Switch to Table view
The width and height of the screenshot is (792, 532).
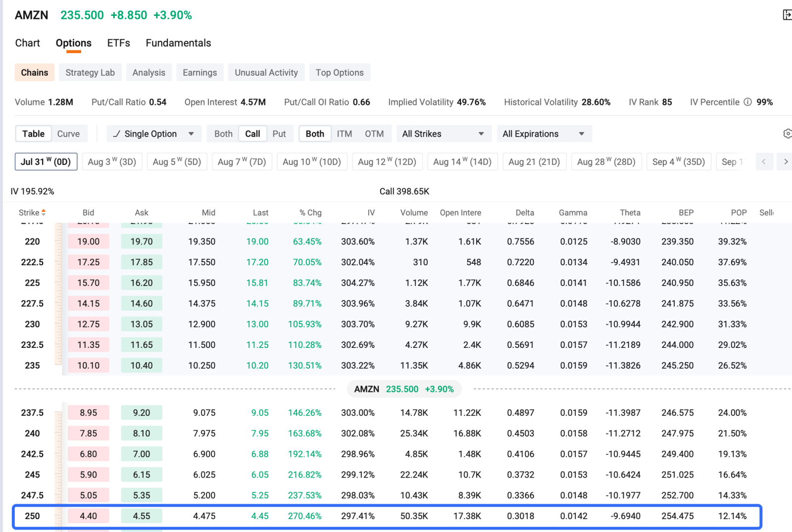[x=33, y=134]
